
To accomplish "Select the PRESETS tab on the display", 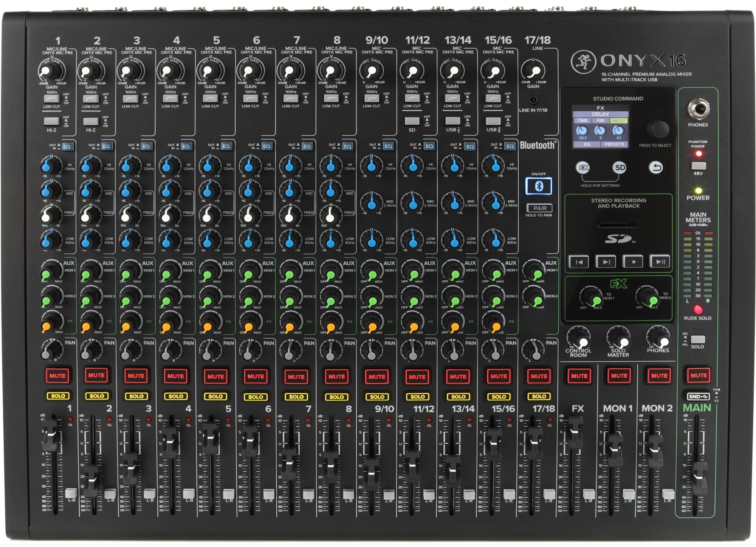I will click(614, 144).
